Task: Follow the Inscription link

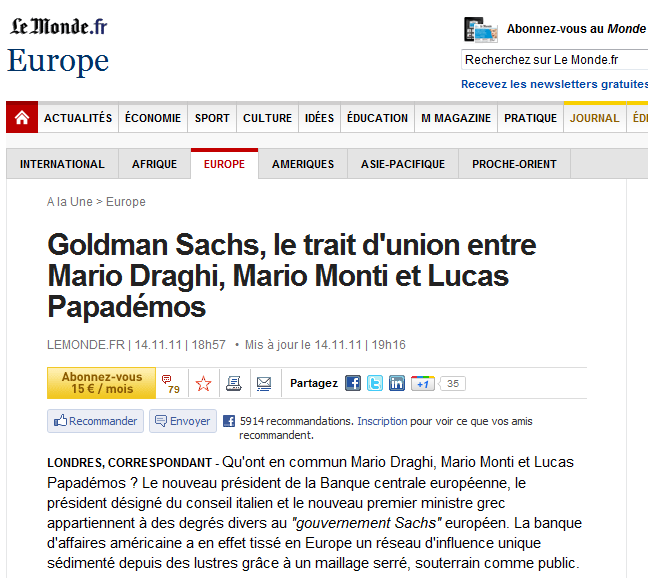Action: (x=382, y=421)
